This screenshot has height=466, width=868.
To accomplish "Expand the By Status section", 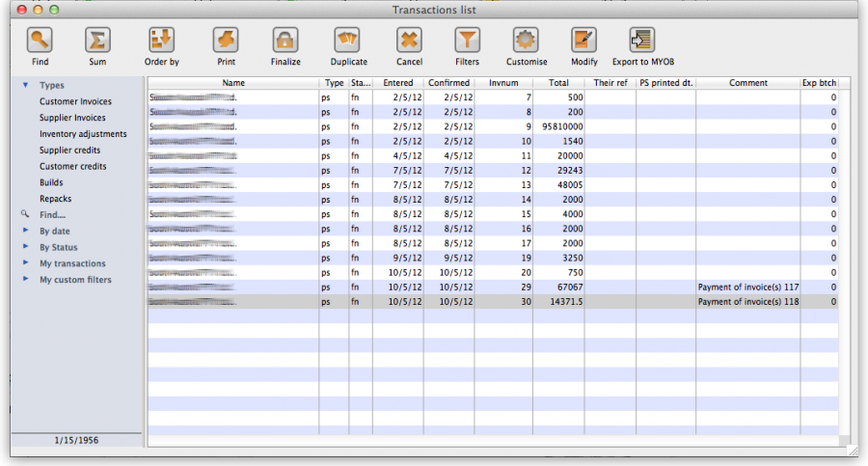I will click(26, 248).
